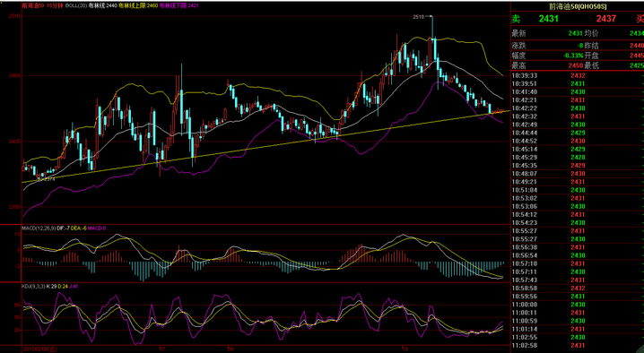644x353 pixels.
Task: Select the 最新 latest price value 2431
Action: [576, 33]
